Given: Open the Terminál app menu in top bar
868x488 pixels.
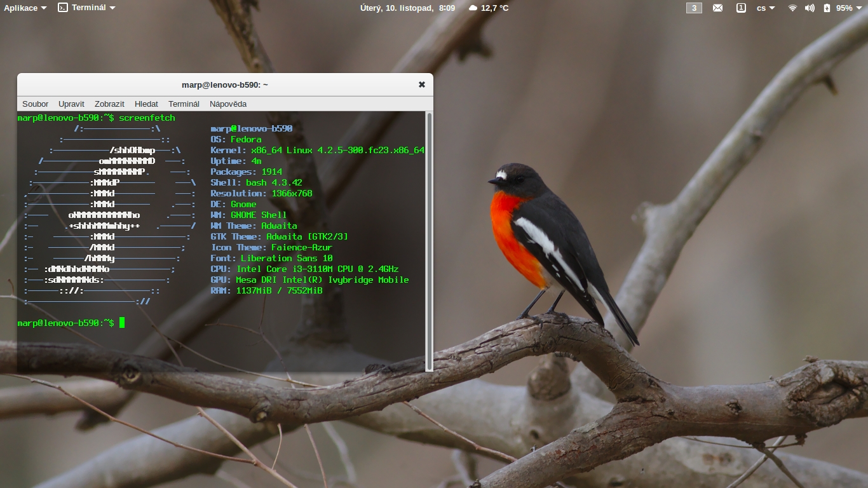Looking at the screenshot, I should 86,8.
